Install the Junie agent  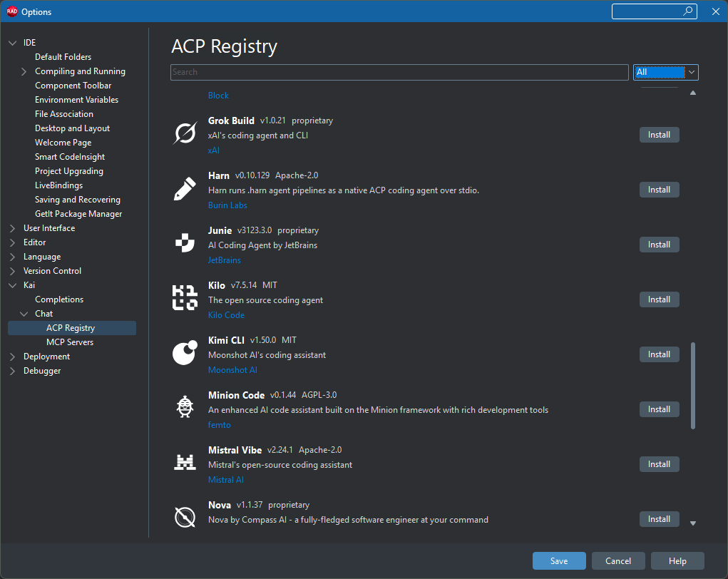[x=659, y=245]
